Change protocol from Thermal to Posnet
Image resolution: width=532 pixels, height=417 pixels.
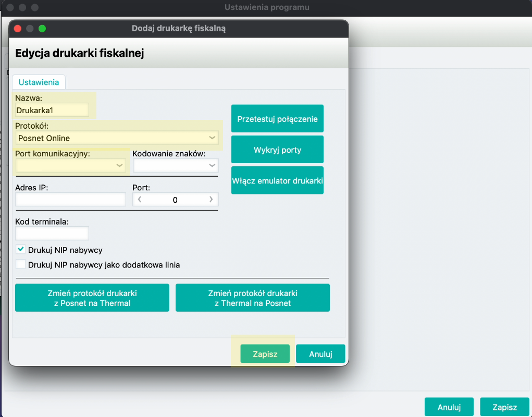pyautogui.click(x=252, y=298)
